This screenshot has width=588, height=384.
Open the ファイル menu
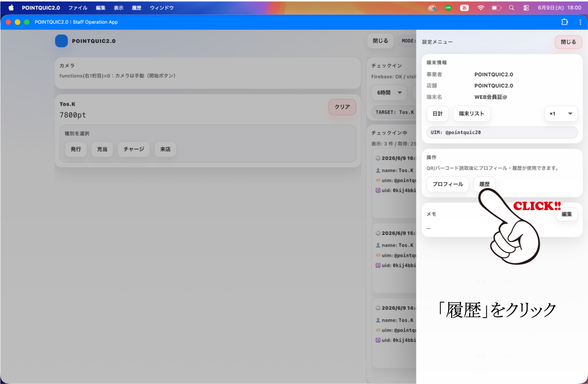tap(78, 8)
